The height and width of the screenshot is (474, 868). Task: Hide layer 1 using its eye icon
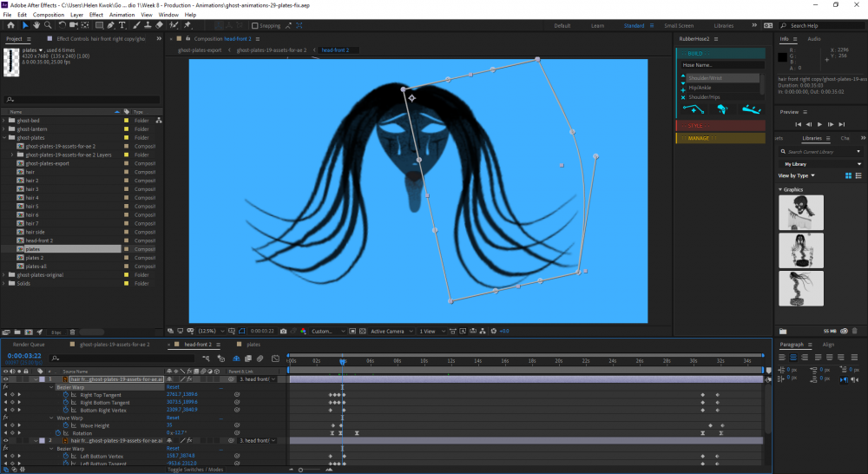pyautogui.click(x=5, y=379)
